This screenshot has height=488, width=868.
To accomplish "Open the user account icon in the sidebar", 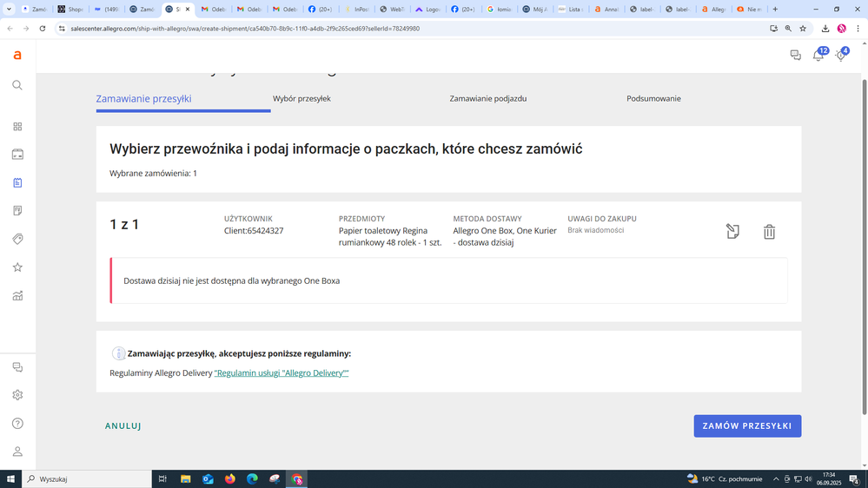I will (x=17, y=452).
